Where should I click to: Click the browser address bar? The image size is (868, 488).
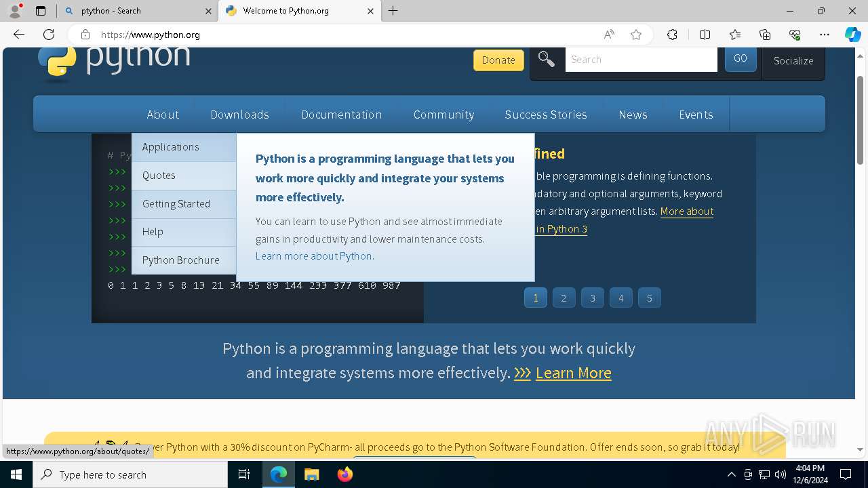346,35
